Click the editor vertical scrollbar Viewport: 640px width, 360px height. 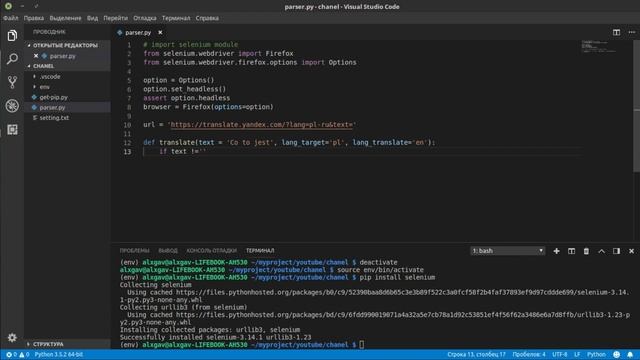click(637, 106)
